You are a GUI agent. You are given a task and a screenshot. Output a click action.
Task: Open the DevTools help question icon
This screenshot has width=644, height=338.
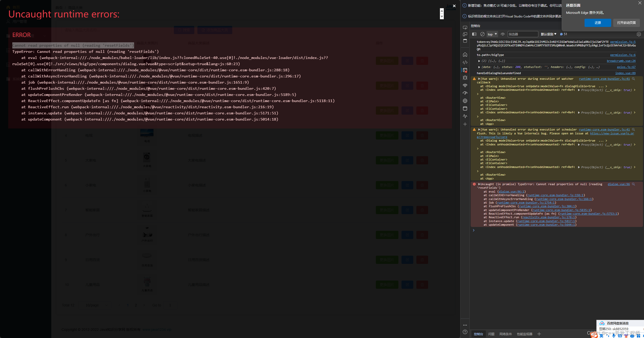(465, 332)
